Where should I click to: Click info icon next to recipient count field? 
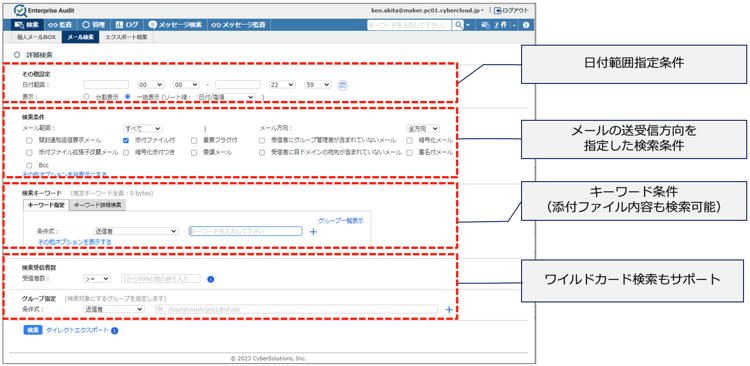(x=210, y=279)
